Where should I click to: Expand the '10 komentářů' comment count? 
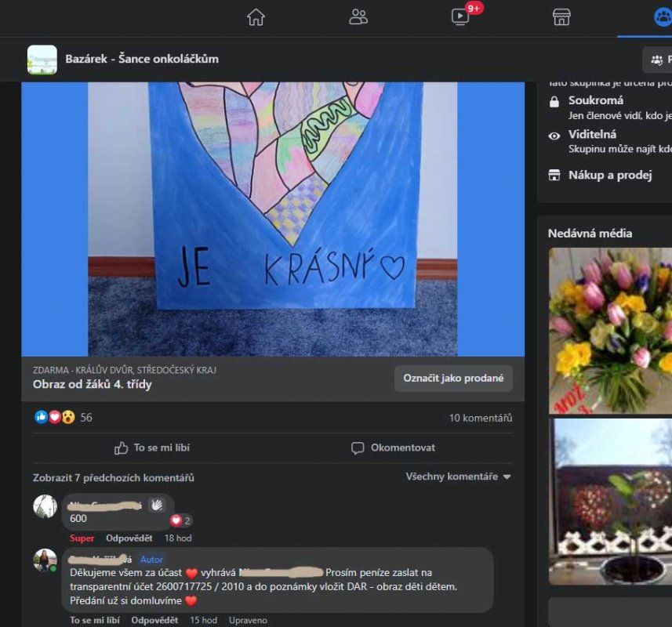pos(480,418)
